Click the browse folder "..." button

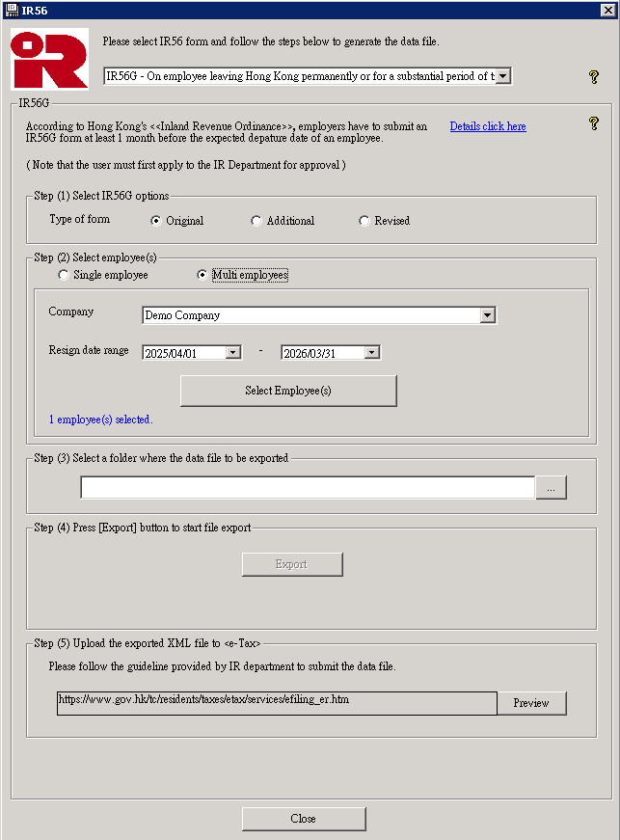pyautogui.click(x=551, y=489)
